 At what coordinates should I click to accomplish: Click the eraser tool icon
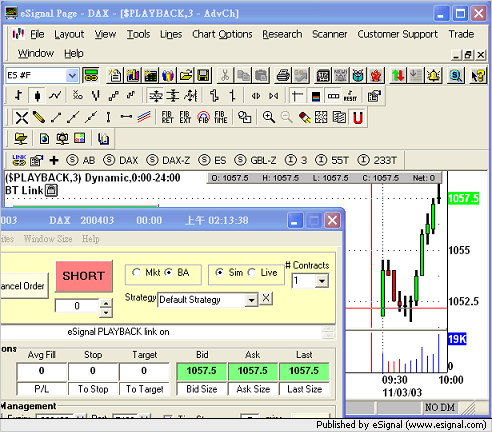click(304, 117)
